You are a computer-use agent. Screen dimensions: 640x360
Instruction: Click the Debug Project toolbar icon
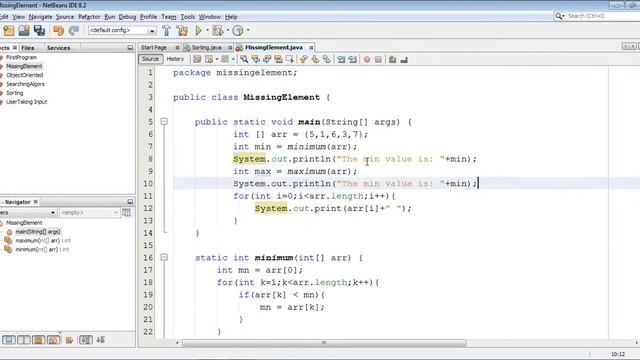coord(218,31)
